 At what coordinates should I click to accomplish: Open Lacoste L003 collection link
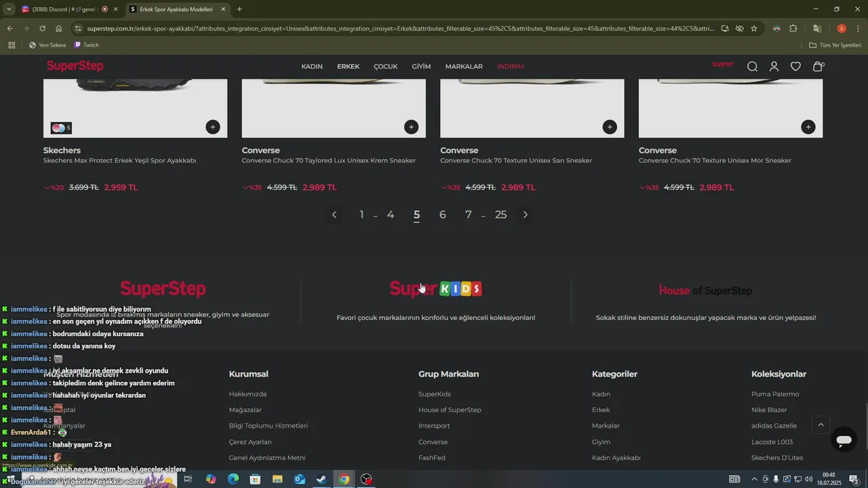pos(772,442)
